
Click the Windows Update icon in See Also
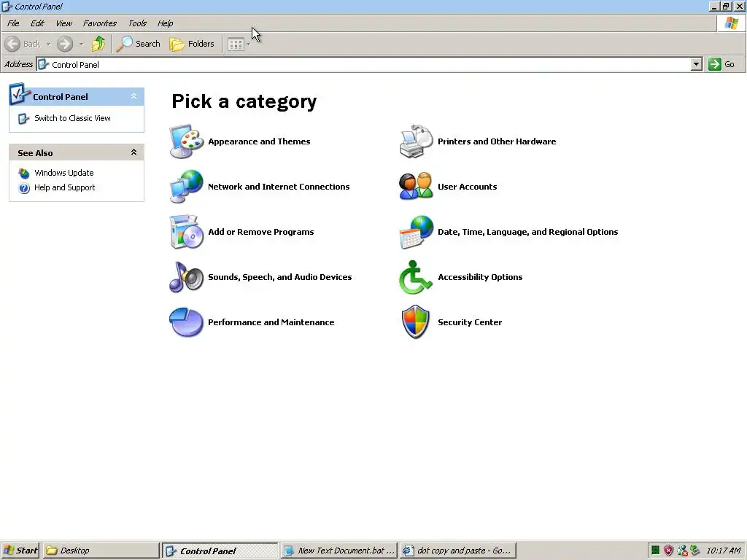tap(24, 173)
